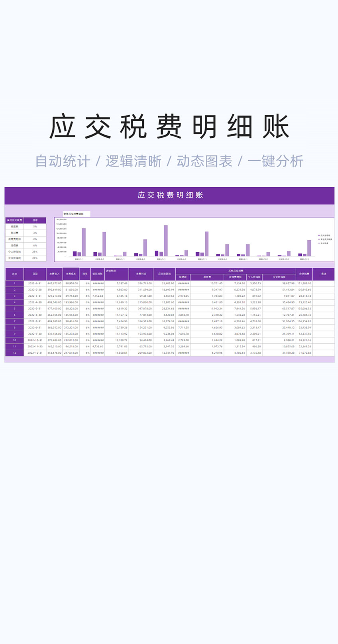Screen dimensions: 338x644
Task: Select total tax cell 71,070.88
Action: pos(304,353)
